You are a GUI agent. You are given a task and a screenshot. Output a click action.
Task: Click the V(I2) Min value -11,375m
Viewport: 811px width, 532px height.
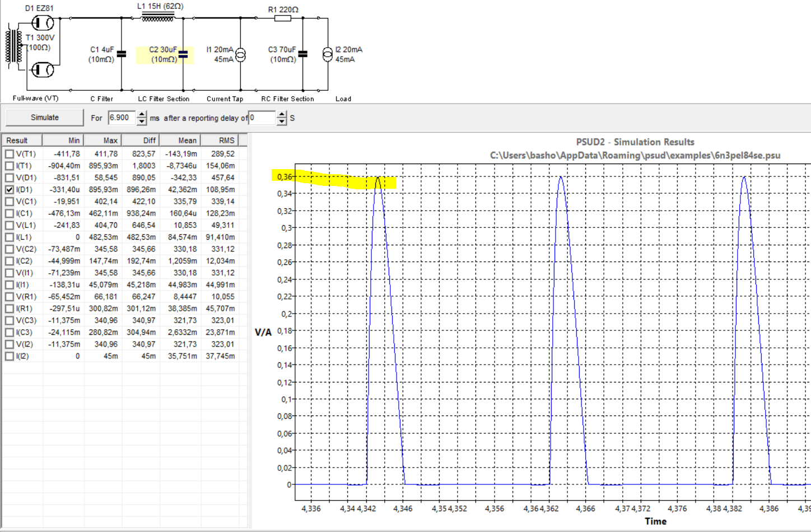[x=64, y=344]
